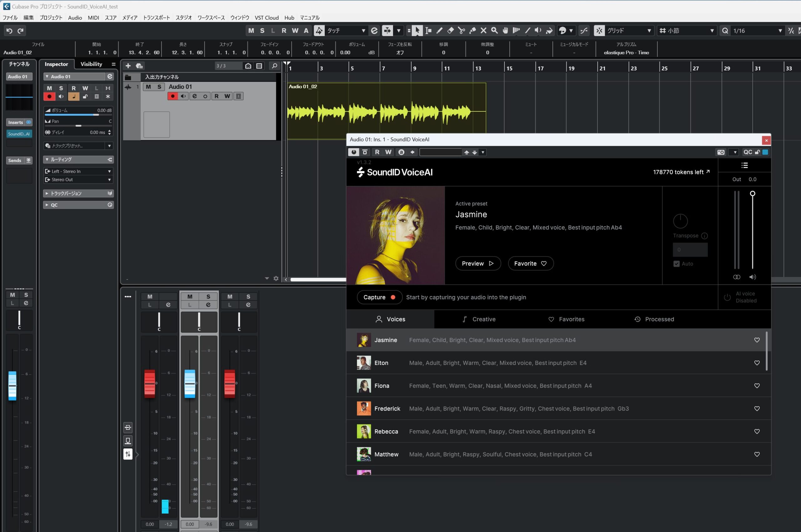Open the ファイル menu
The image size is (801, 532).
point(10,18)
